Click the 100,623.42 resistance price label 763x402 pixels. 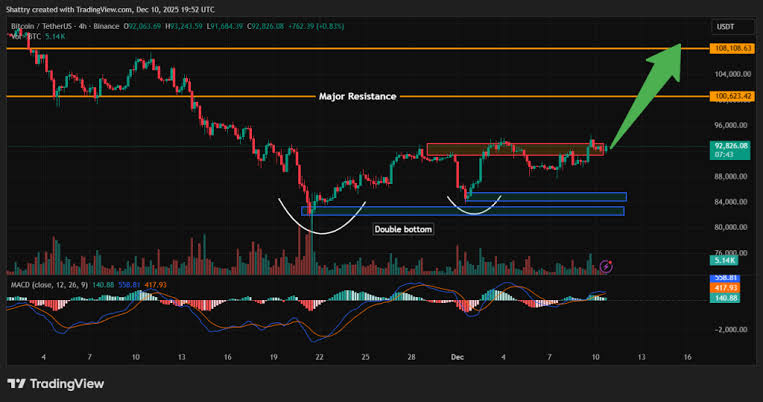[x=731, y=96]
